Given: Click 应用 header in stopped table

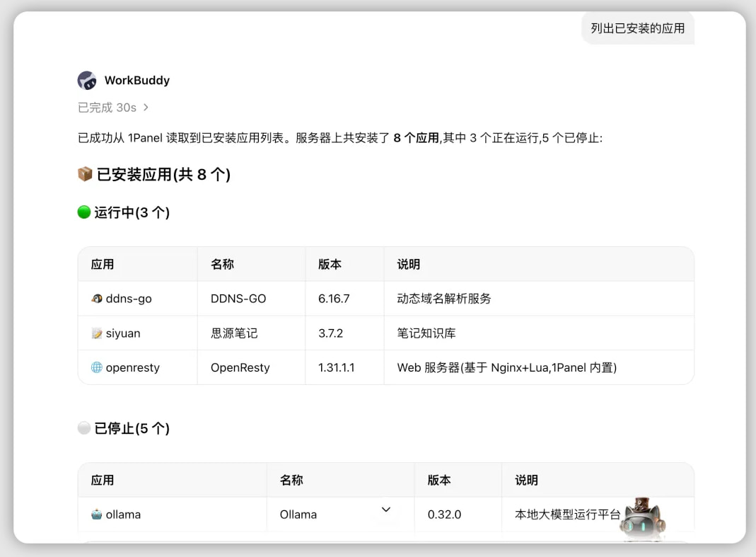Looking at the screenshot, I should coord(103,480).
